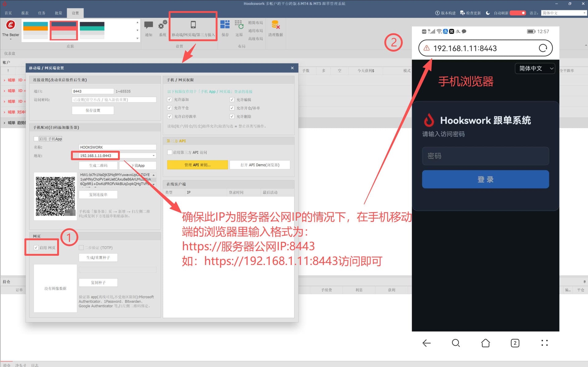This screenshot has width=588, height=367.
Task: Click the 生成/重置种子 button
Action: (x=98, y=258)
